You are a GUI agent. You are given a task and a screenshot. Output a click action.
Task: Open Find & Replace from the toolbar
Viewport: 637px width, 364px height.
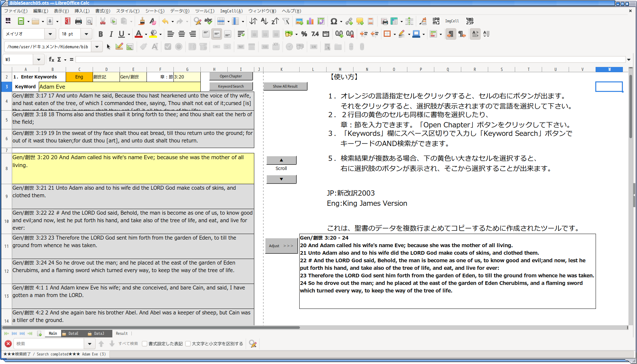click(197, 21)
